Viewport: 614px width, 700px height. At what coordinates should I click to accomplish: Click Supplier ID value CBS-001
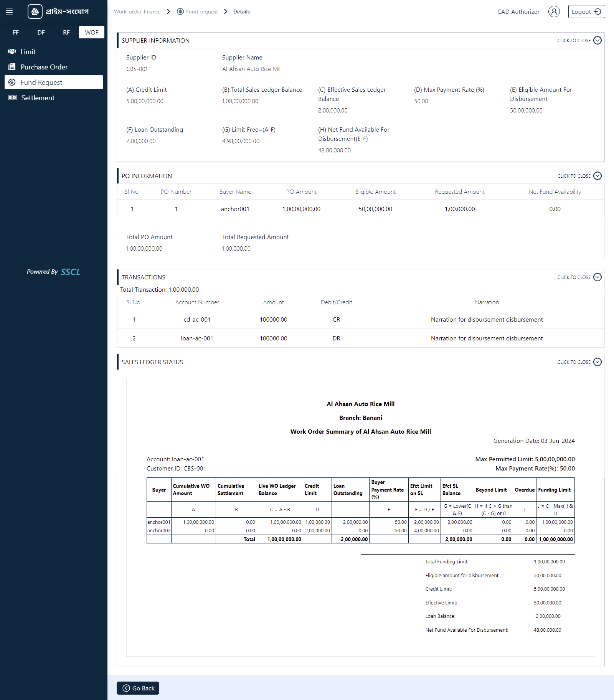tap(137, 69)
